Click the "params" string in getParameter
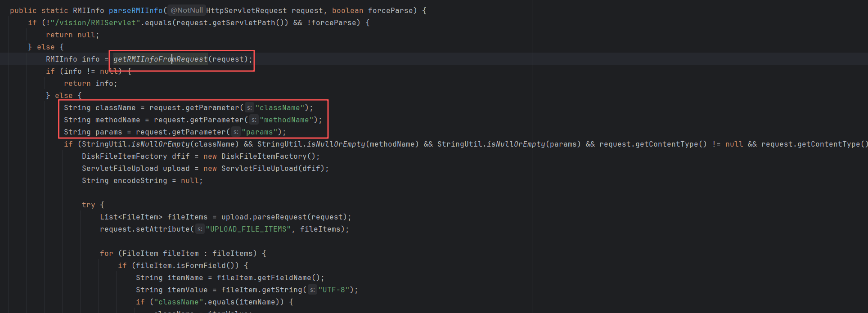 point(259,132)
